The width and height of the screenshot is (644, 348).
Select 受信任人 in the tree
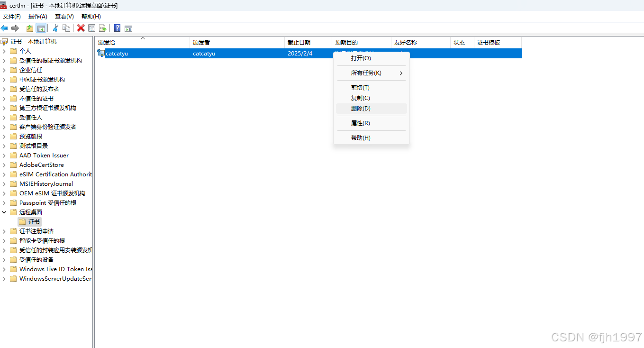31,118
